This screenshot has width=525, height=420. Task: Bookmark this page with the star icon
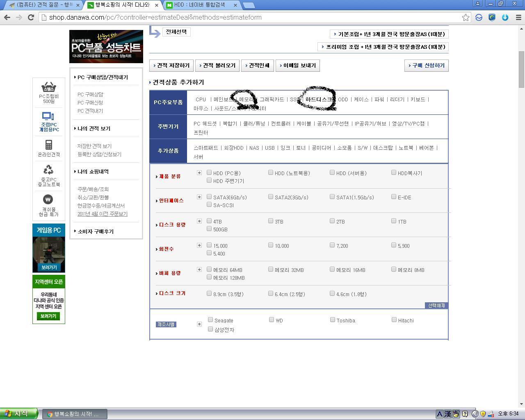[466, 17]
